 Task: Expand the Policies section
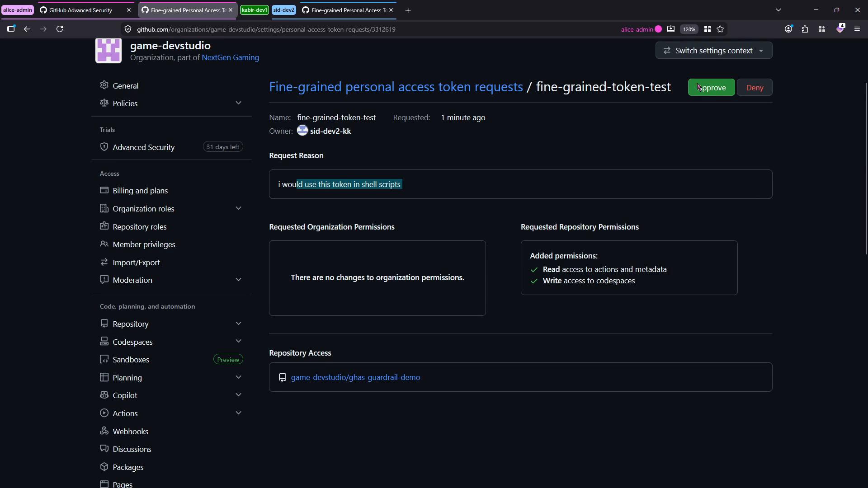pyautogui.click(x=238, y=103)
